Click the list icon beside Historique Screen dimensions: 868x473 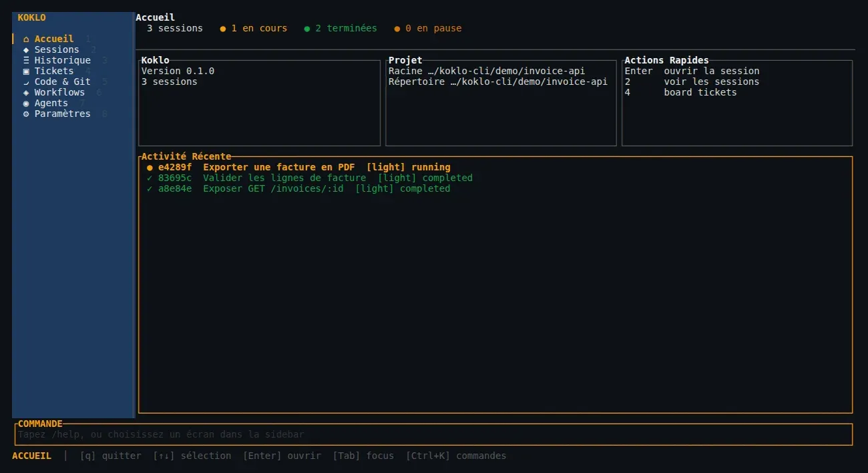pyautogui.click(x=26, y=61)
